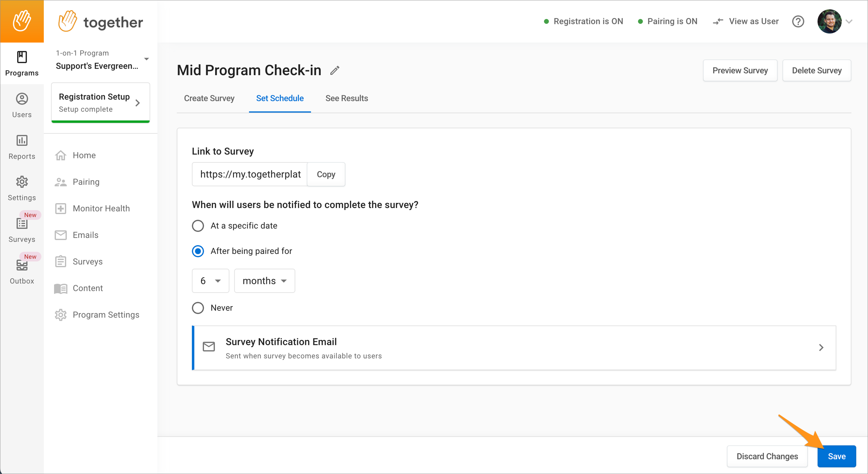Switch to See Results tab
The image size is (868, 474).
coord(346,98)
